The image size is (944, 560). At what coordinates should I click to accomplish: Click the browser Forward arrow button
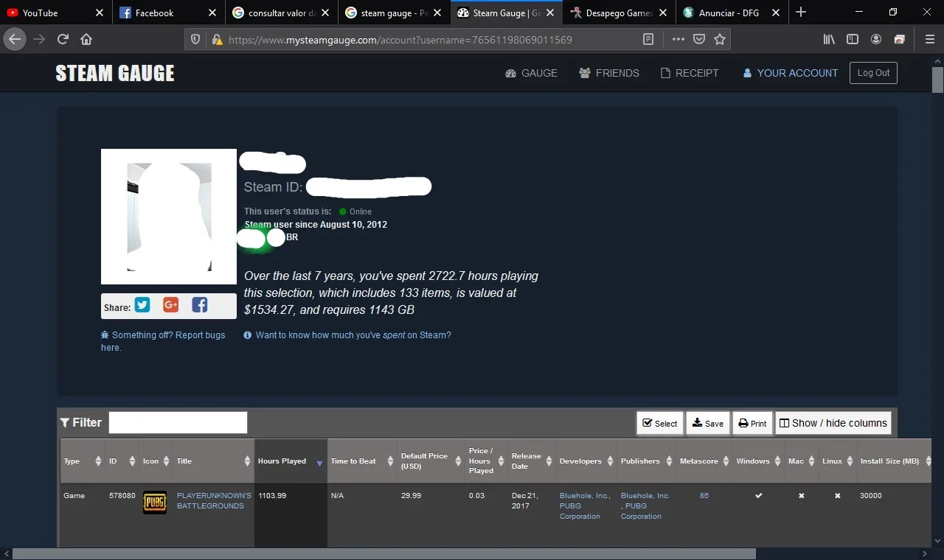pyautogui.click(x=39, y=39)
